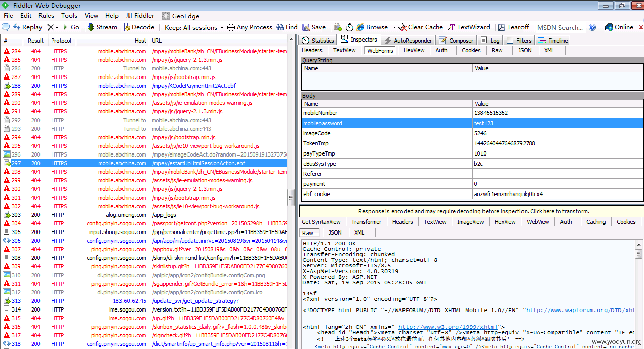644x349 pixels.
Task: Click the red X at toolbar end
Action: point(641,27)
